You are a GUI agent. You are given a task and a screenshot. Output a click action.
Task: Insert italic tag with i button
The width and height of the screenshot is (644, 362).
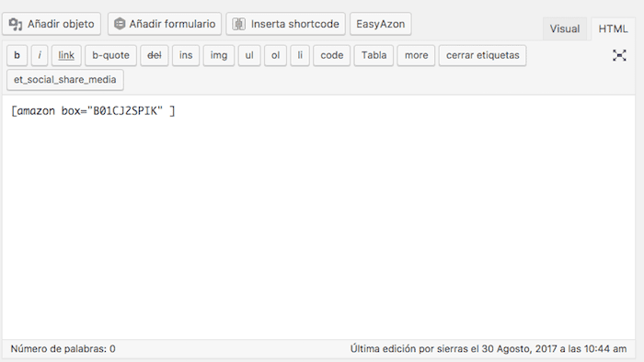pos(40,55)
